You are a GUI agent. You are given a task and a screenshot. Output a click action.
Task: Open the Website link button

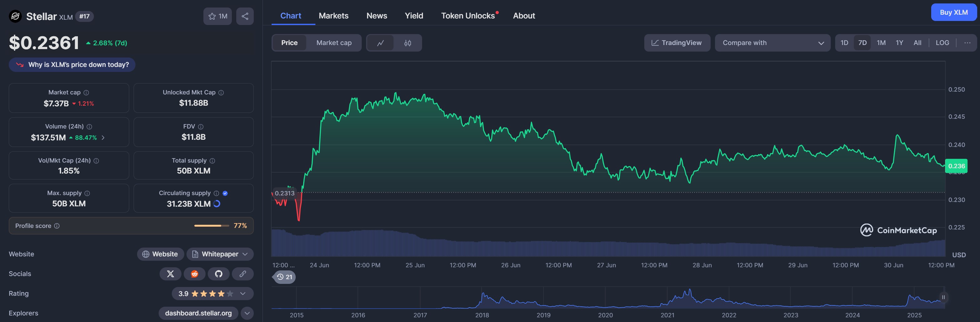[x=160, y=254]
